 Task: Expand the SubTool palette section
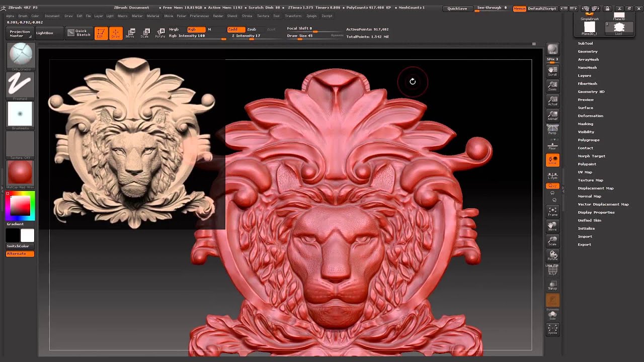click(585, 43)
